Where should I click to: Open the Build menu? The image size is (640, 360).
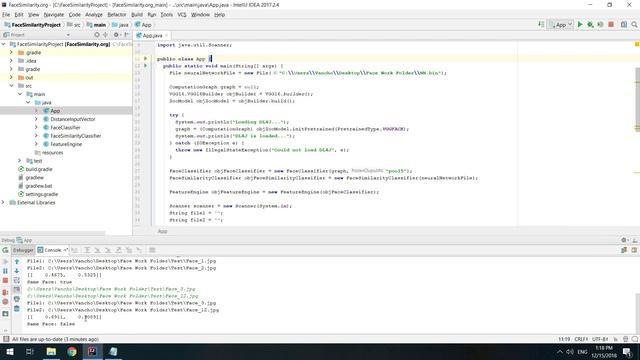(137, 15)
